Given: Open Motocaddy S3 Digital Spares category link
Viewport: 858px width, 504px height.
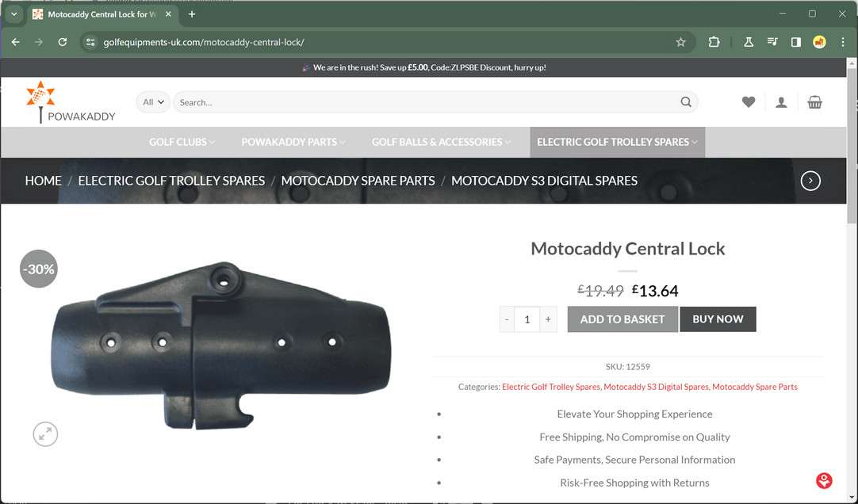Looking at the screenshot, I should (x=656, y=387).
